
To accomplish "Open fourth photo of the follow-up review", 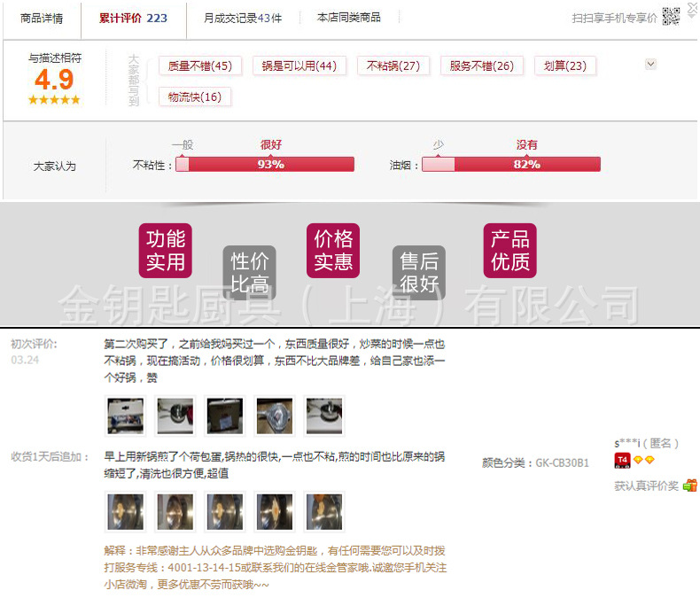I will pyautogui.click(x=275, y=511).
